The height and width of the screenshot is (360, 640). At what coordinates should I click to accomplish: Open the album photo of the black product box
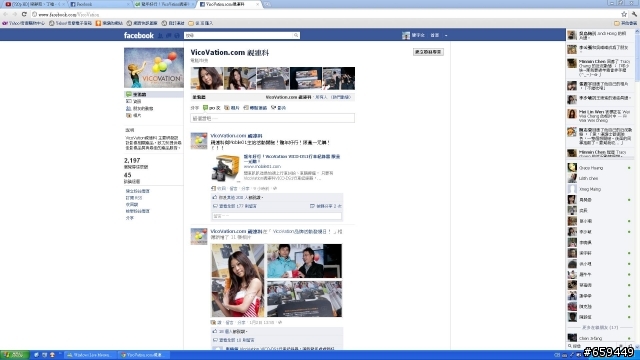[304, 299]
